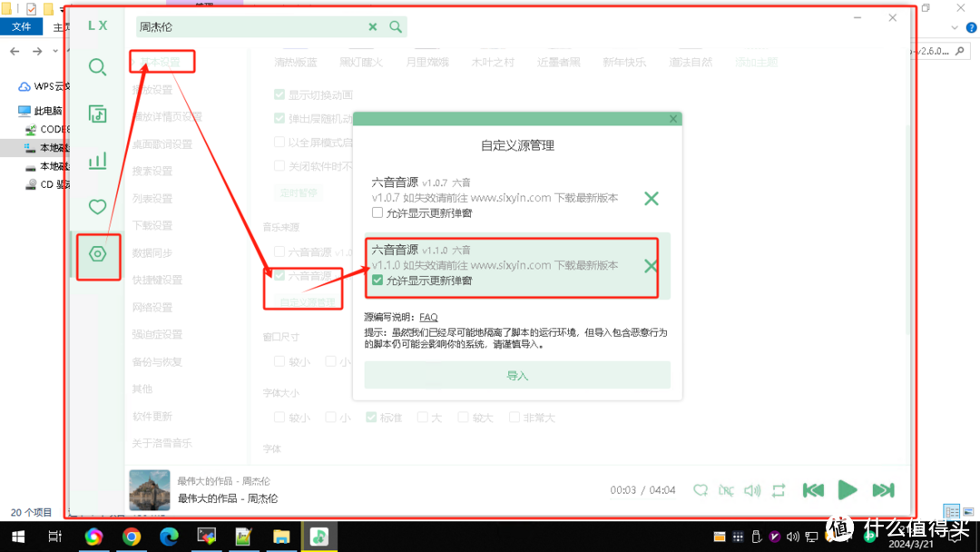Image resolution: width=980 pixels, height=552 pixels.
Task: Remove the 六音音源 v1.1.0 source
Action: (x=651, y=266)
